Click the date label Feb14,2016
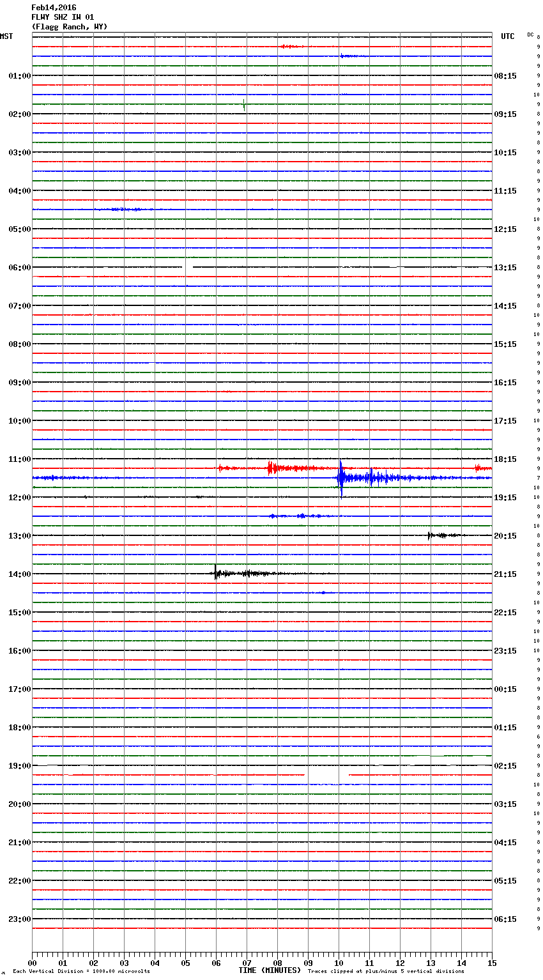This screenshot has width=543, height=980. 54,8
